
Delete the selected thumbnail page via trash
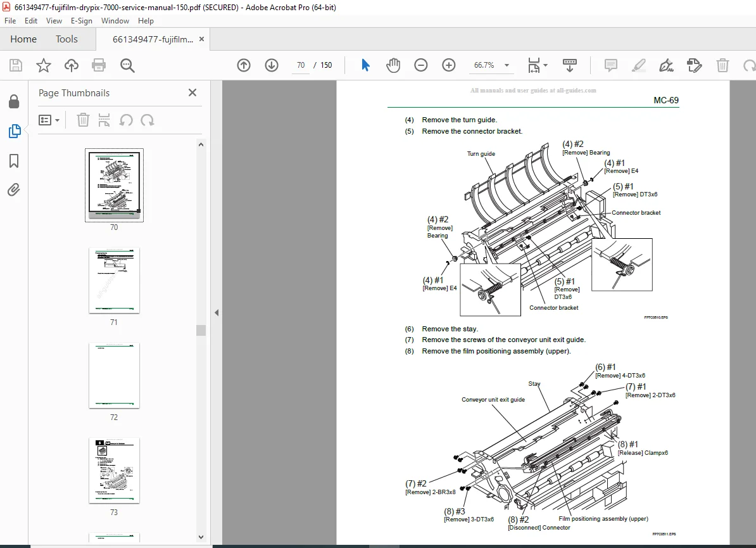[83, 120]
